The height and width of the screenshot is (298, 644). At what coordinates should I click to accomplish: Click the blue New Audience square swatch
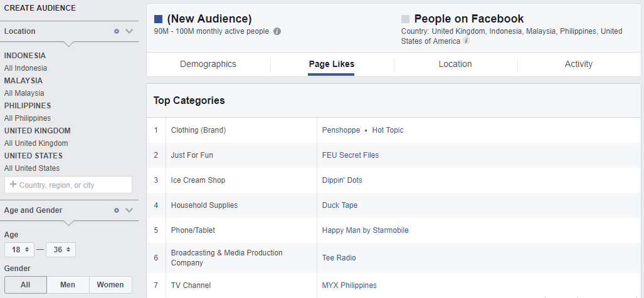[x=158, y=19]
